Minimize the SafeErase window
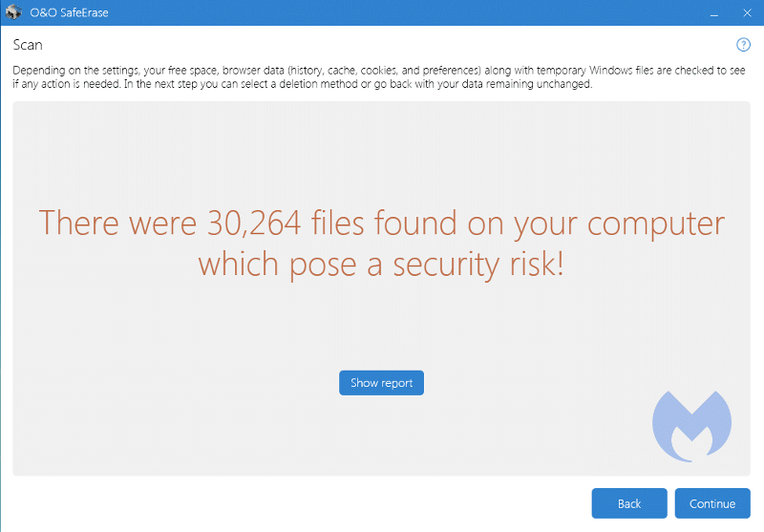The image size is (764, 532). click(712, 12)
